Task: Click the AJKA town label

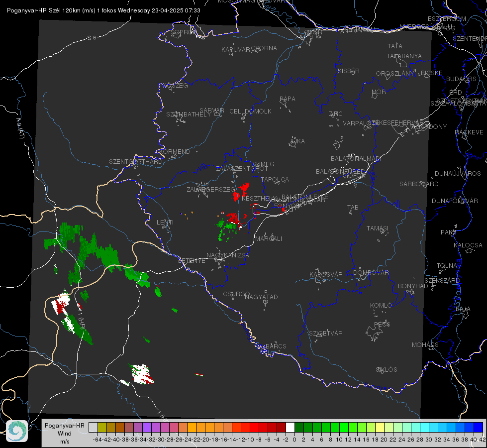Action: pos(297,141)
